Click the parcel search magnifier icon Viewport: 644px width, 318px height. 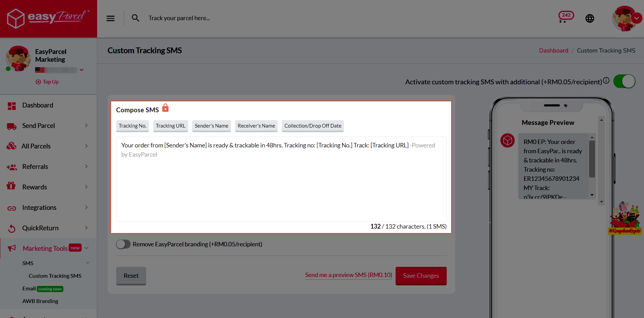tap(135, 18)
